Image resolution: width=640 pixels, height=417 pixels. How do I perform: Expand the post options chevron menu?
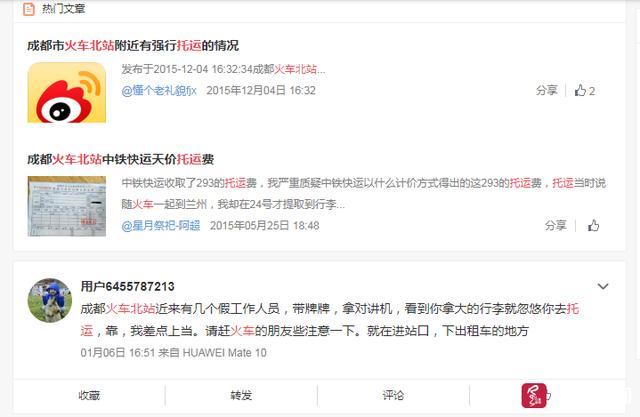point(603,286)
